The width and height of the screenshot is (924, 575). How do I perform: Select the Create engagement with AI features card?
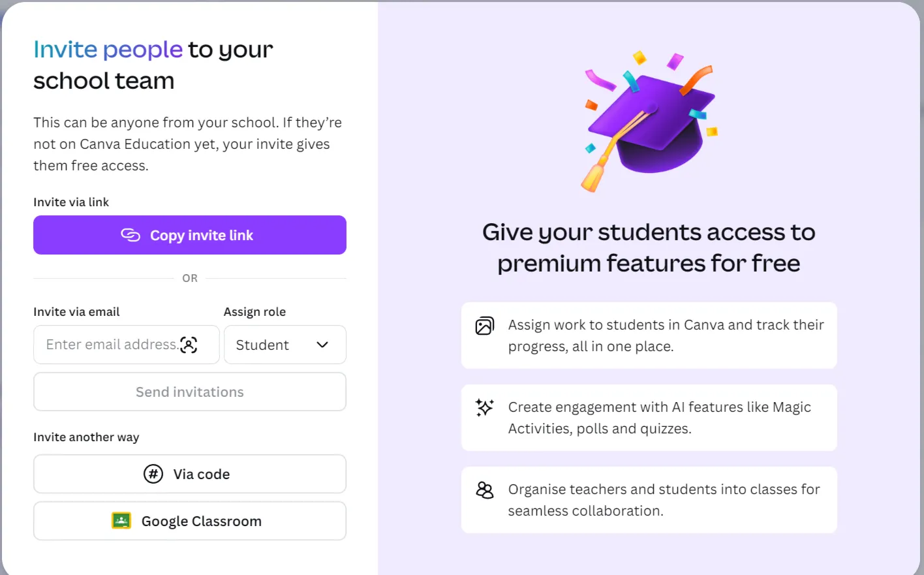(x=649, y=418)
